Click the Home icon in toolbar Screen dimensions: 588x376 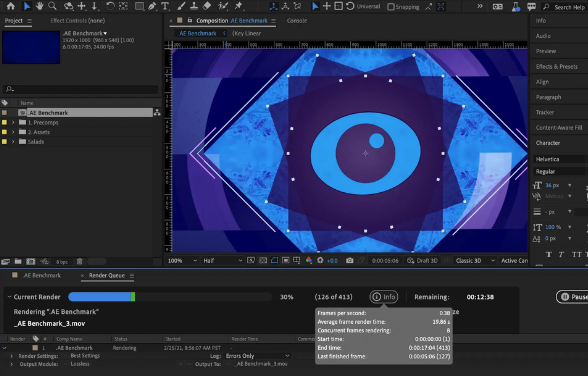10,6
